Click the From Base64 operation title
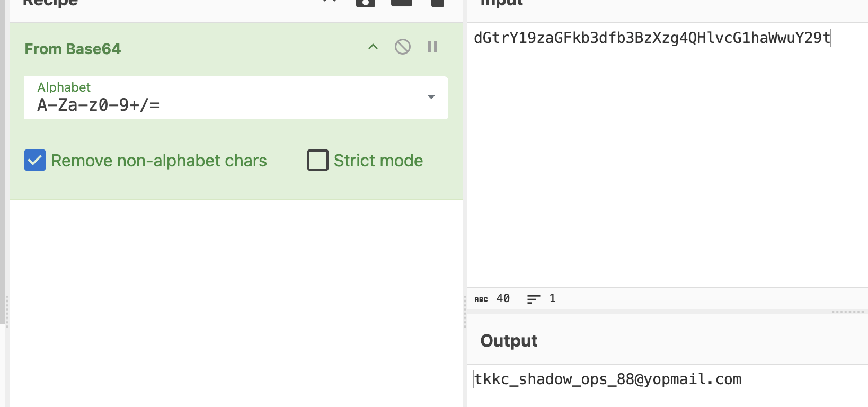This screenshot has width=868, height=407. (73, 49)
